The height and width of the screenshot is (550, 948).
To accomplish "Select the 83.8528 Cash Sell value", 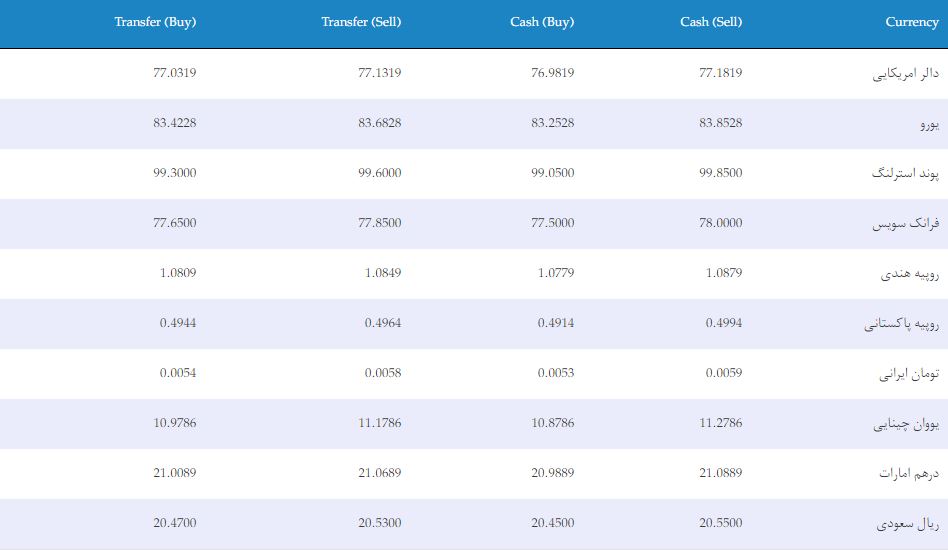I will (x=721, y=123).
